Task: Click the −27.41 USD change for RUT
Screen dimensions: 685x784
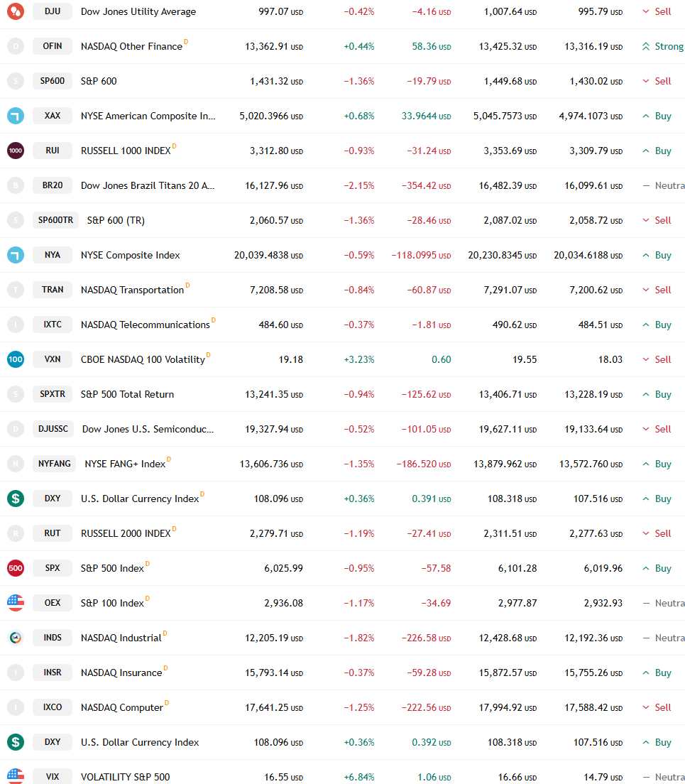Action: 429,533
